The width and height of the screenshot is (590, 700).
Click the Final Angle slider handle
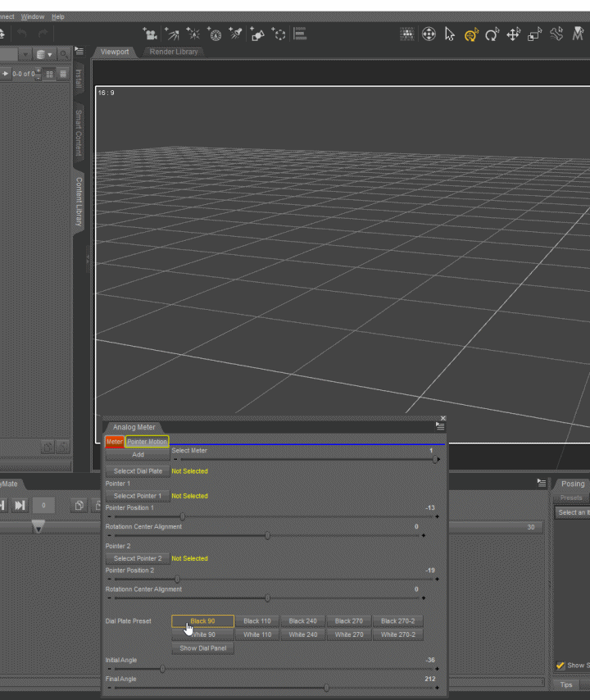(x=327, y=688)
